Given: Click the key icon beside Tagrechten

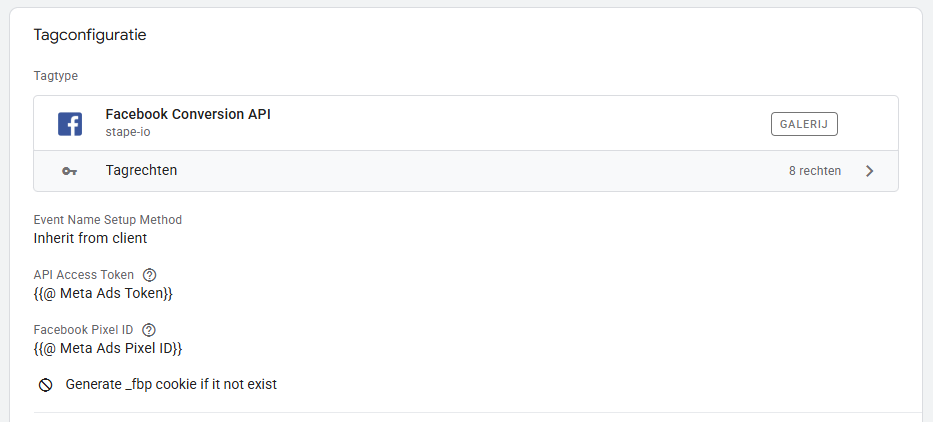Looking at the screenshot, I should tap(69, 171).
